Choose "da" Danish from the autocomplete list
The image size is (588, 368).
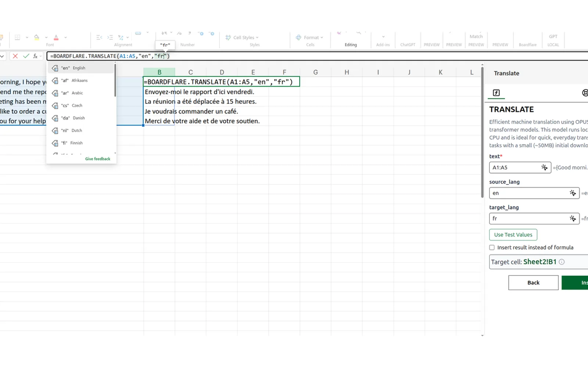82,118
